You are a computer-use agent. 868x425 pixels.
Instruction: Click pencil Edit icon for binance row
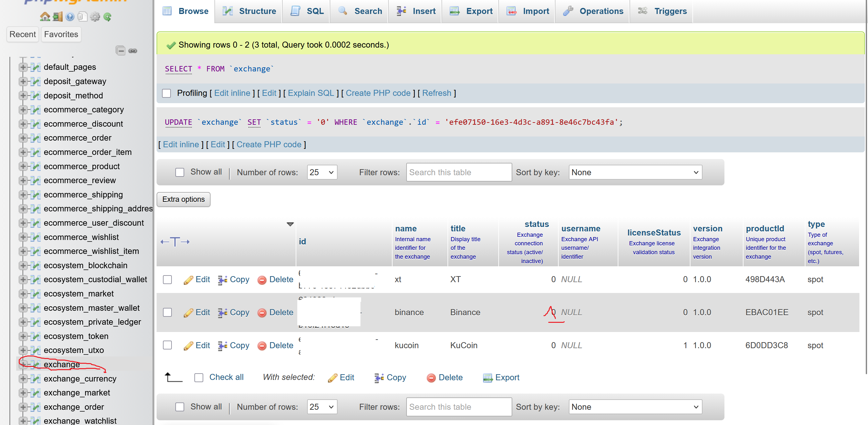tap(188, 313)
